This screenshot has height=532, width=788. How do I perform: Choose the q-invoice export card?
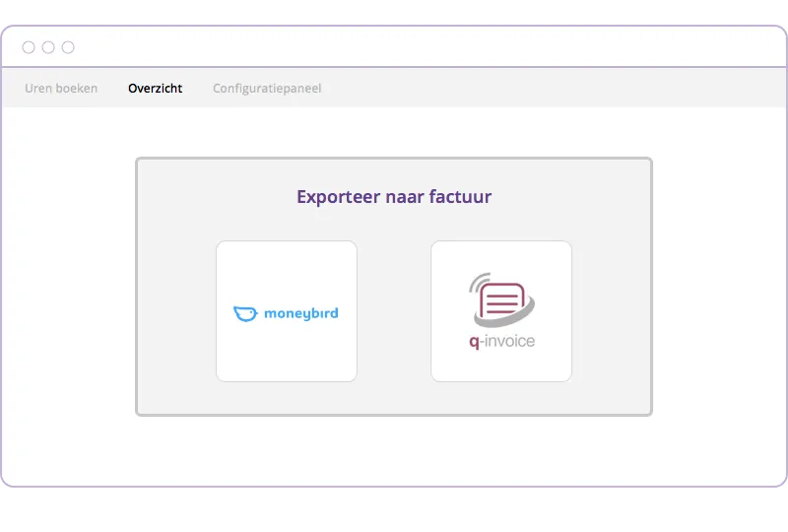[501, 311]
